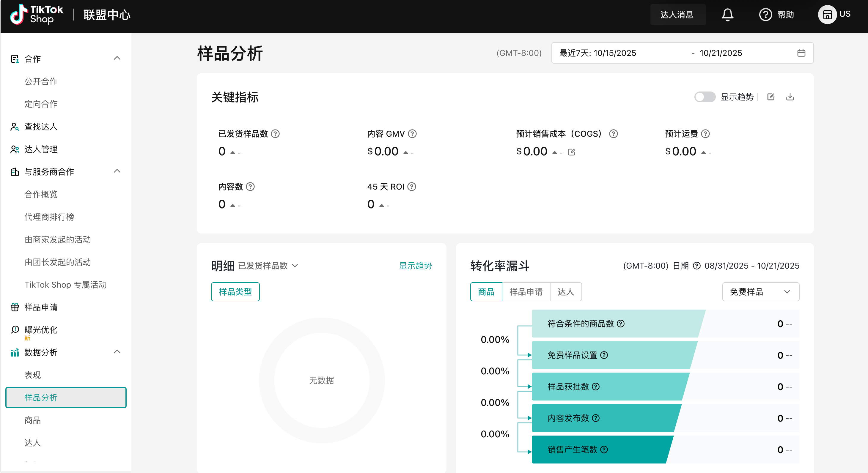Switch to the 达人 funnel tab
The image size is (868, 473).
coord(565,292)
